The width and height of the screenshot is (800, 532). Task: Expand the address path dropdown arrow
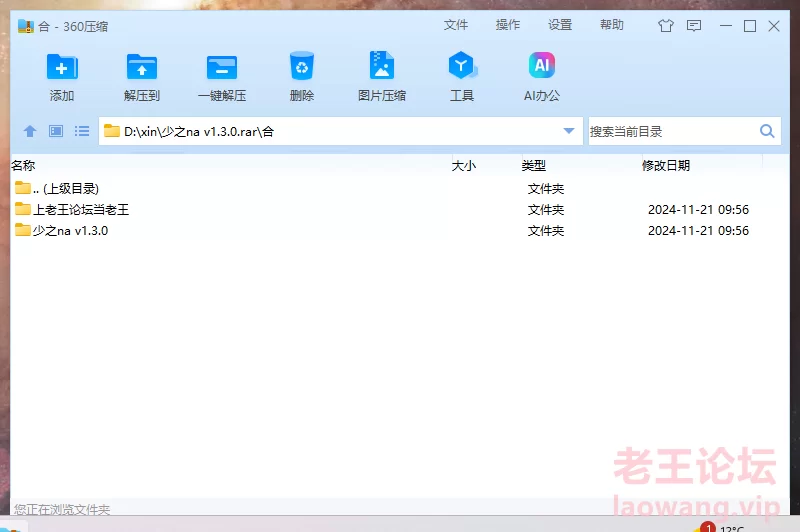point(569,131)
